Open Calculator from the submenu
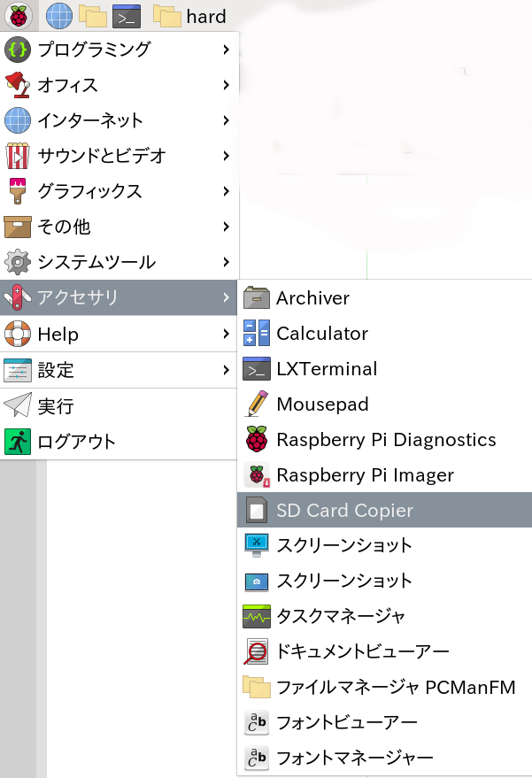532x778 pixels. (384, 334)
